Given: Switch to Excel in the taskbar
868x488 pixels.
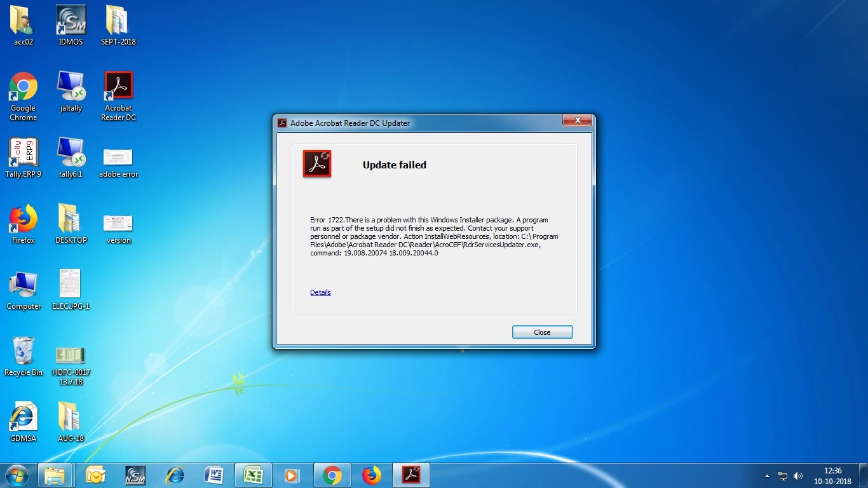Looking at the screenshot, I should 254,475.
